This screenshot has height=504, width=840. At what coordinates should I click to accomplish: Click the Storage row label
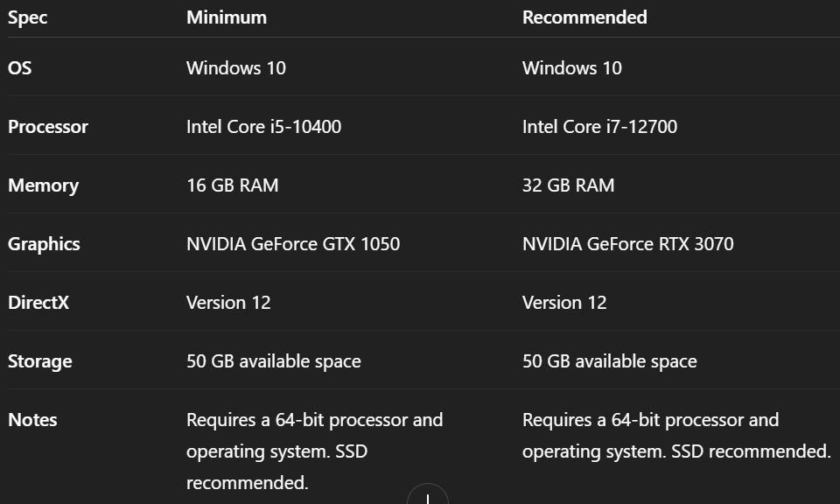click(39, 362)
